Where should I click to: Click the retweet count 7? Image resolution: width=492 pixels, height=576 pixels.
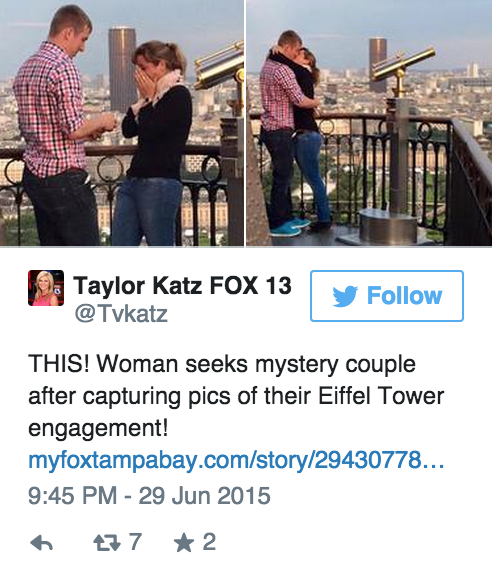[135, 541]
